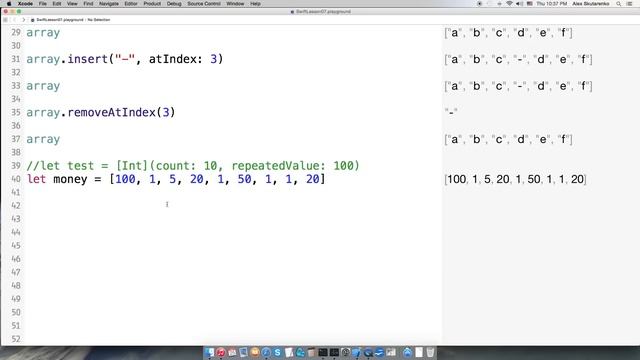Open the Product menu
The image size is (640, 360).
click(152, 4)
